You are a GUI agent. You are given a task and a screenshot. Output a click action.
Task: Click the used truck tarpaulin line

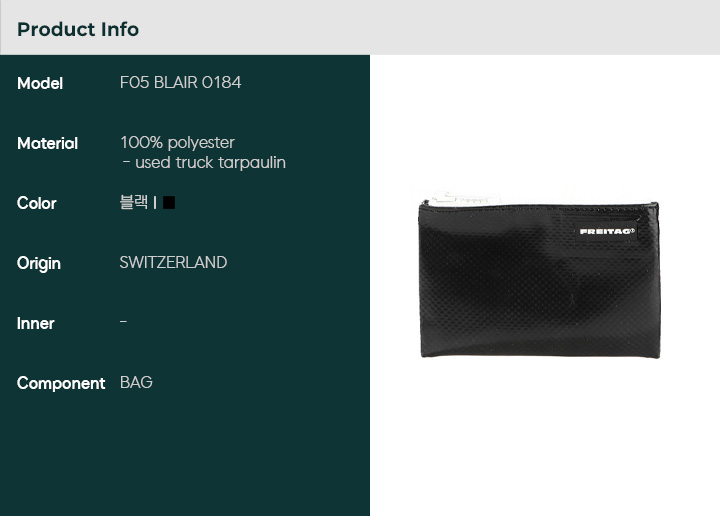204,163
